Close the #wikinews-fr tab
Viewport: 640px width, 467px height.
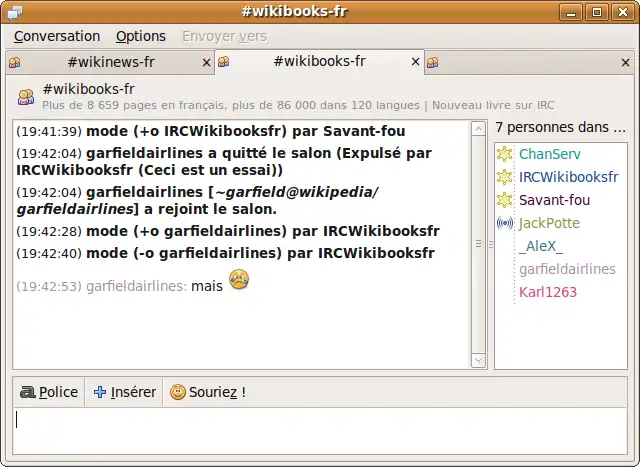coord(207,63)
